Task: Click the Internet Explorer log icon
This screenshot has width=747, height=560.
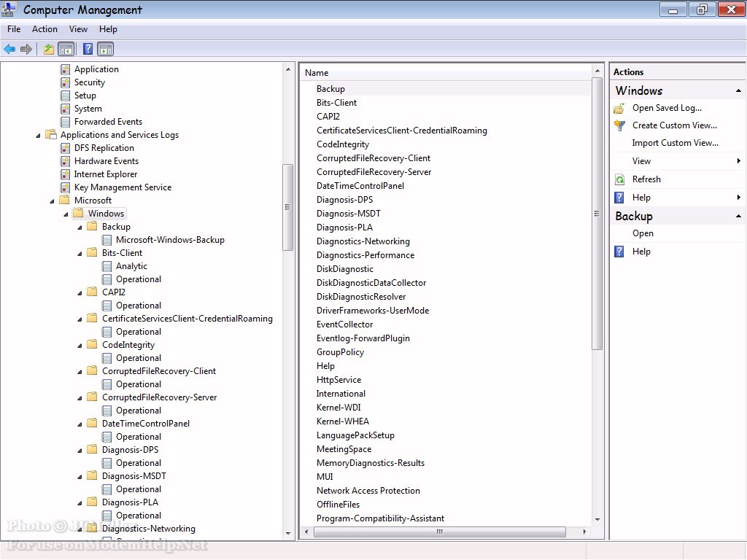Action: 65,174
